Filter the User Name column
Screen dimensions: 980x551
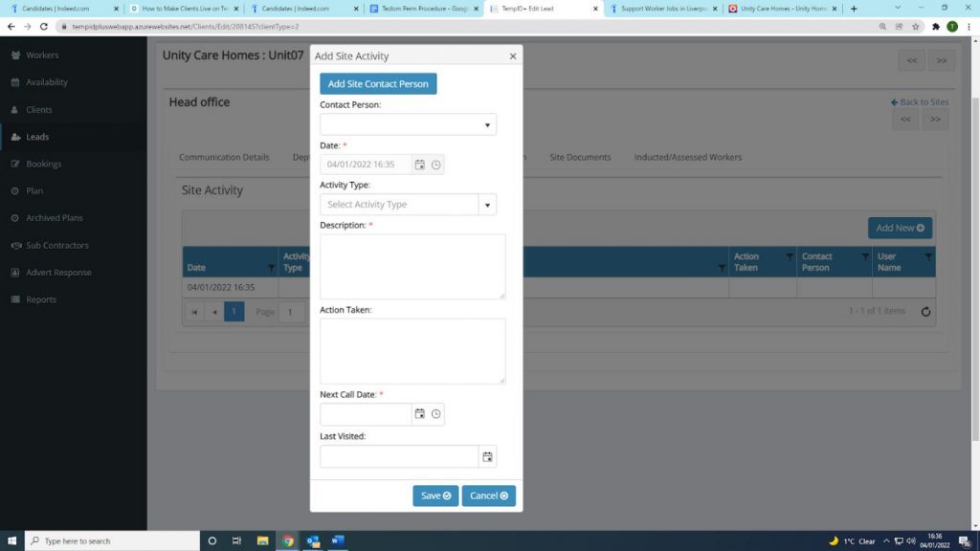(x=927, y=256)
